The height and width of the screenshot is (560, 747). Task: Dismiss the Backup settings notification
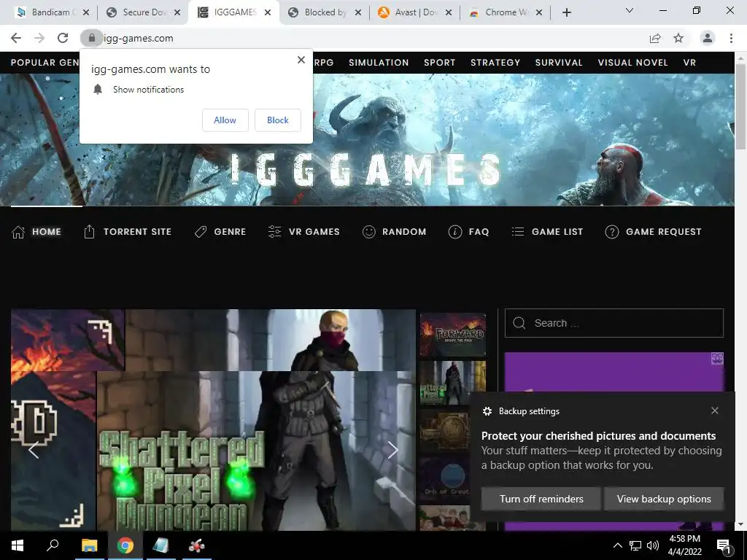point(715,411)
